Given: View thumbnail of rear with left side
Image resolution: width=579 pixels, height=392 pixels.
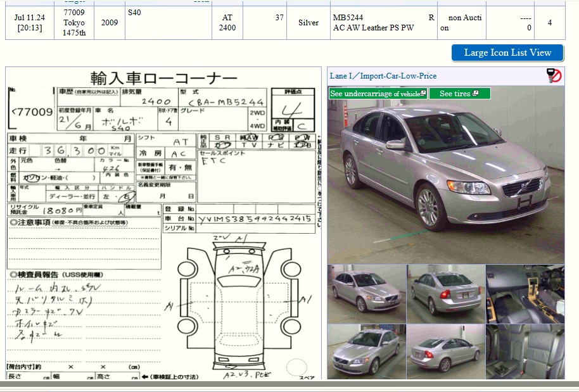Looking at the screenshot, I should click(446, 294).
